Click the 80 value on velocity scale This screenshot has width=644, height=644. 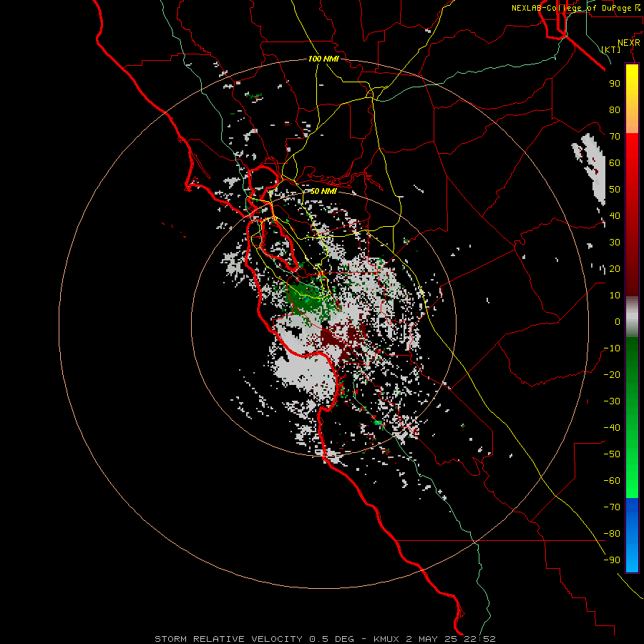(615, 109)
